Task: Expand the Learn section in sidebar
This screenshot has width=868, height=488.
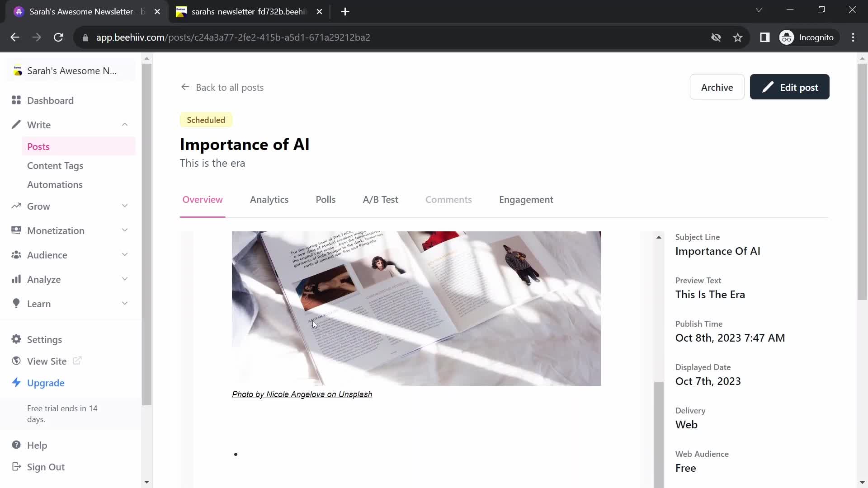Action: pyautogui.click(x=125, y=304)
